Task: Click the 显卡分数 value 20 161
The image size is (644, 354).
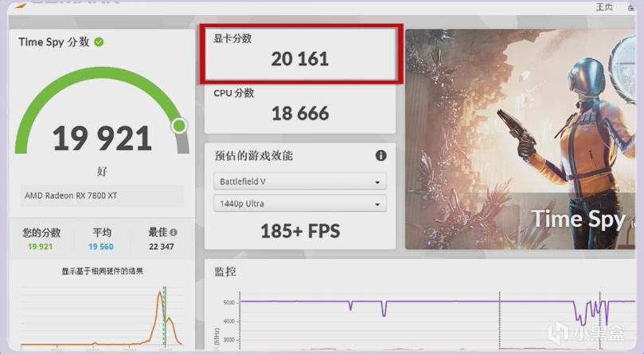Action: (300, 59)
